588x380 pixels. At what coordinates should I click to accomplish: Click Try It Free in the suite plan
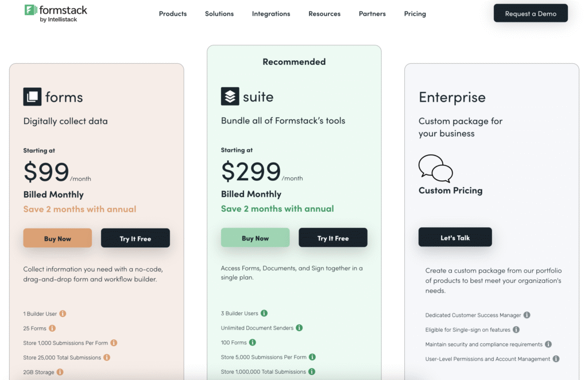[333, 237]
